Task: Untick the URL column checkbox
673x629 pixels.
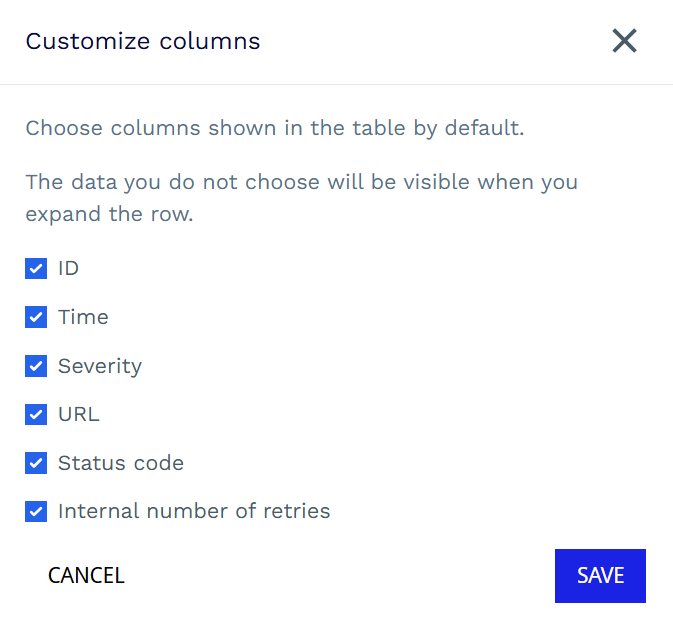Action: [x=36, y=414]
